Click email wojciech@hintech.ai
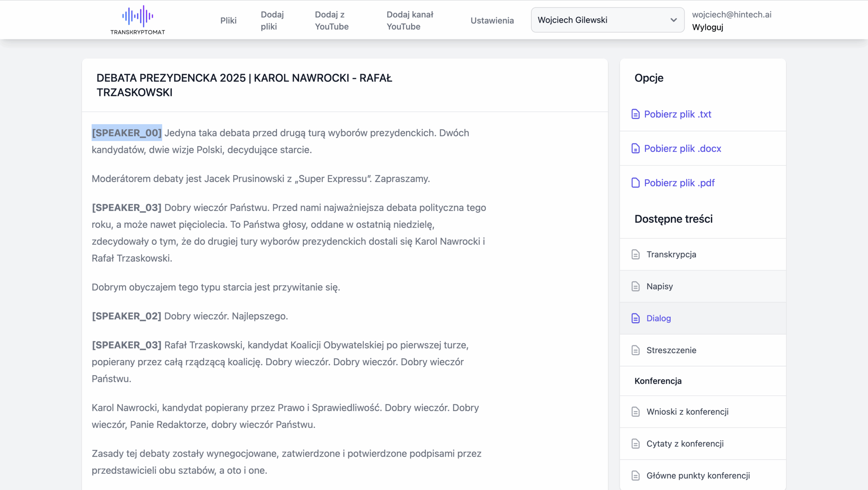Viewport: 868px width, 490px height. (731, 14)
